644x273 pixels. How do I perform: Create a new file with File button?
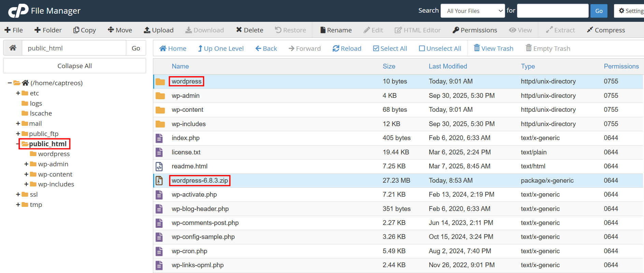click(x=14, y=30)
